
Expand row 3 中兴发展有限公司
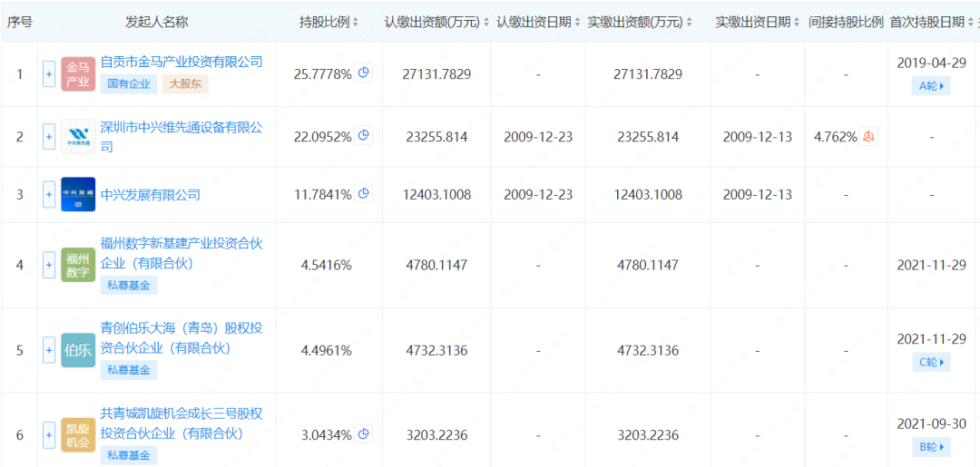pyautogui.click(x=49, y=195)
